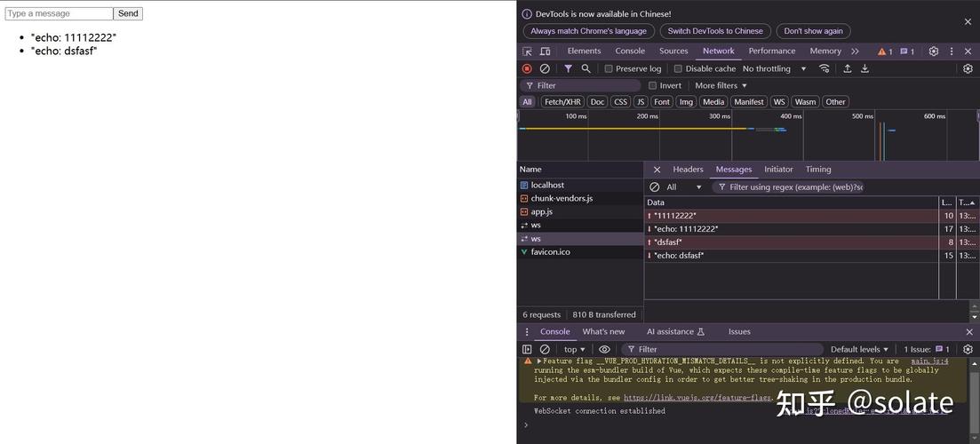Toggle the device toolbar icon
980x444 pixels.
pyautogui.click(x=545, y=52)
